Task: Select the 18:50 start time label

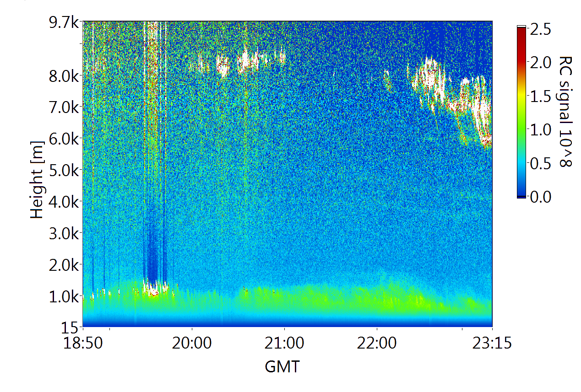Action: pyautogui.click(x=83, y=343)
